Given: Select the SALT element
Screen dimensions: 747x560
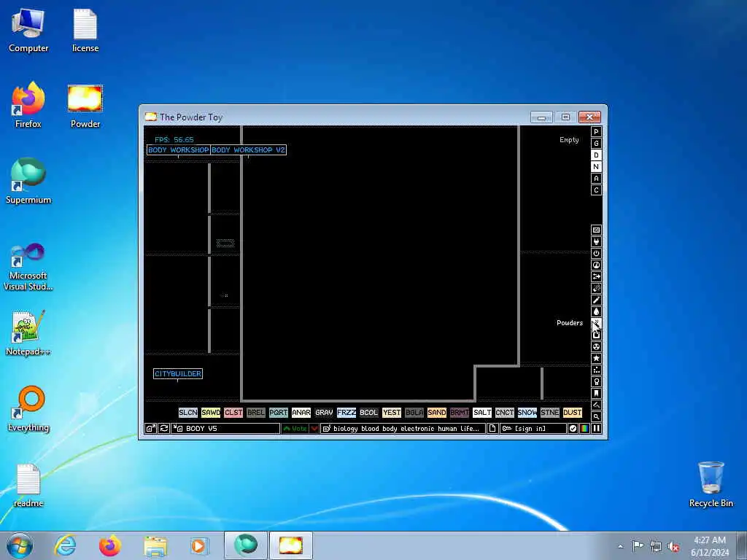Looking at the screenshot, I should [x=482, y=413].
